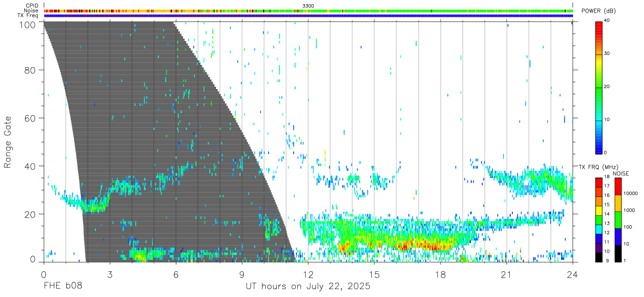Click the 18 hour tick label
This screenshot has width=644, height=297.
tap(441, 274)
